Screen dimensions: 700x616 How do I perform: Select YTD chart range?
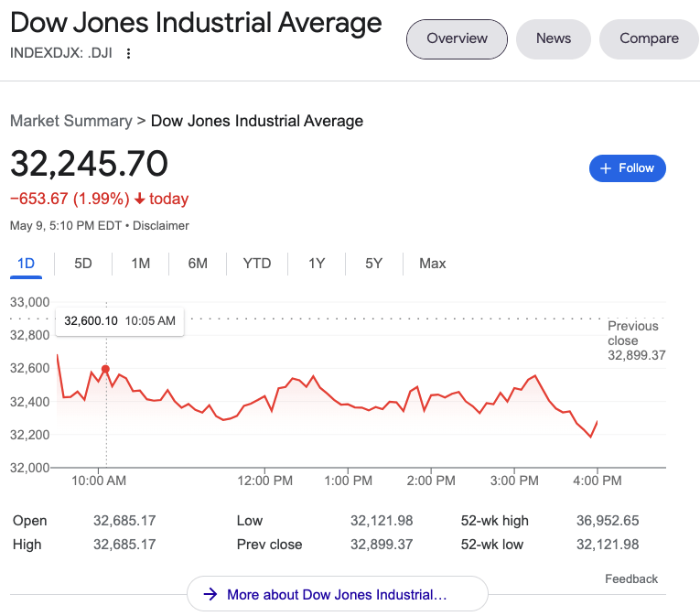pos(257,264)
